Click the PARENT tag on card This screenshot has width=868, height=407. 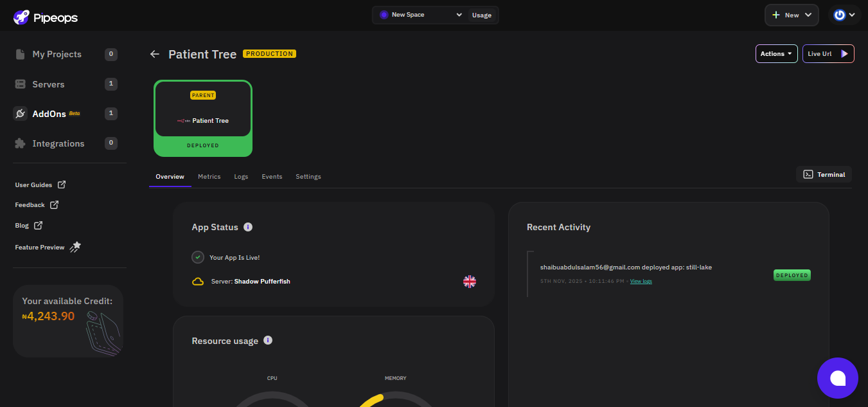[203, 95]
